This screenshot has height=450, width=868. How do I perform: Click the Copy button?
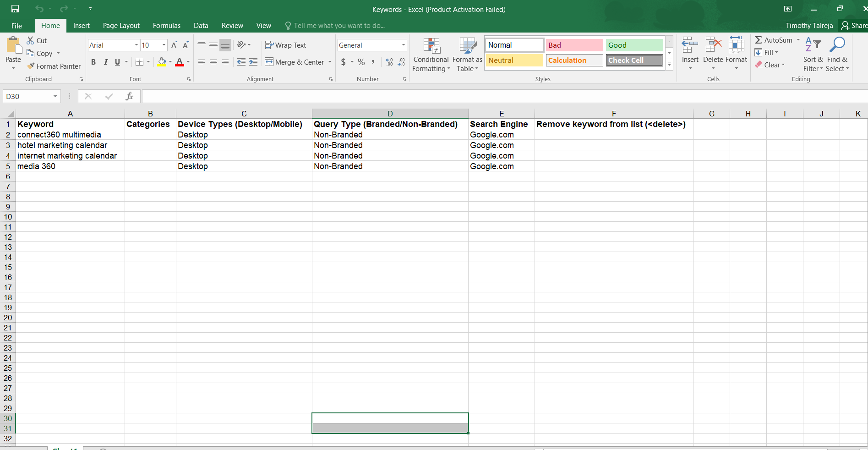[39, 53]
